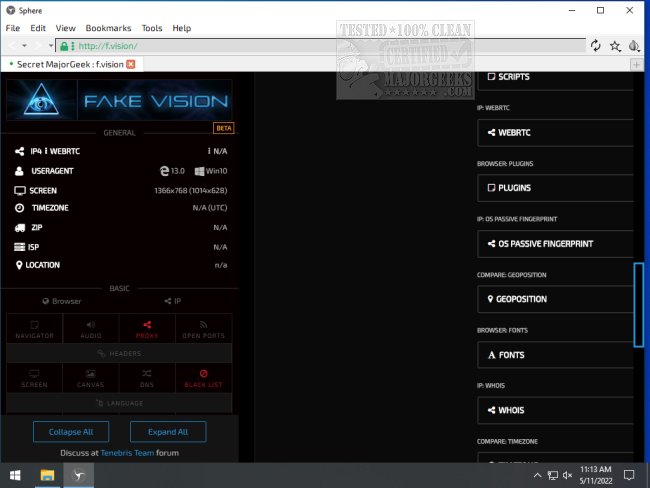The image size is (650, 488).
Task: Click the Fake Vision eye pyramid logo
Action: tap(41, 100)
